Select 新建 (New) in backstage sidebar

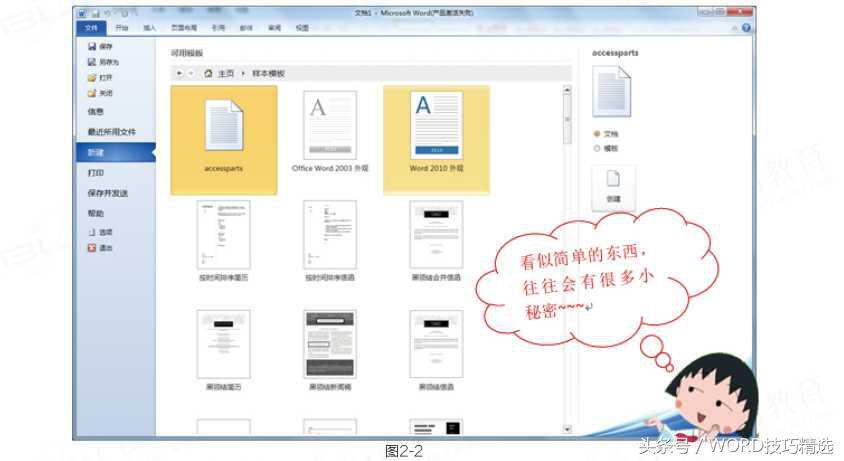point(116,153)
